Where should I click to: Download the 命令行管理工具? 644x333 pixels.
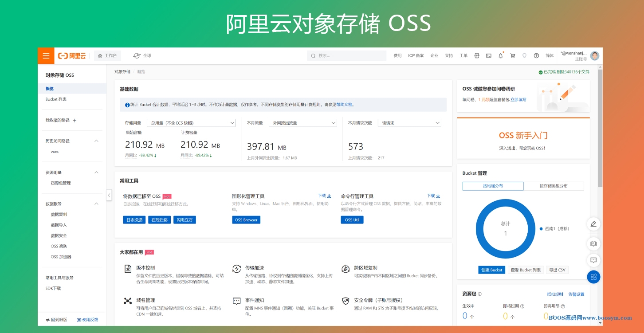tap(434, 196)
